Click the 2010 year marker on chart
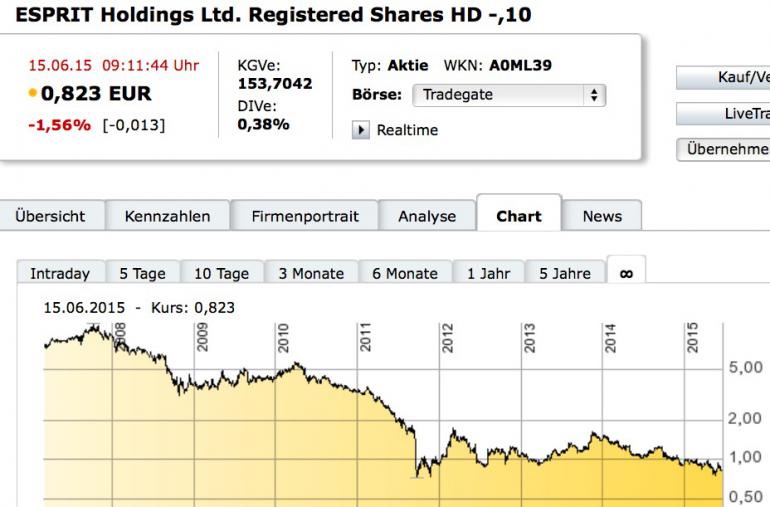Viewport: 770px width, 507px height. point(283,338)
